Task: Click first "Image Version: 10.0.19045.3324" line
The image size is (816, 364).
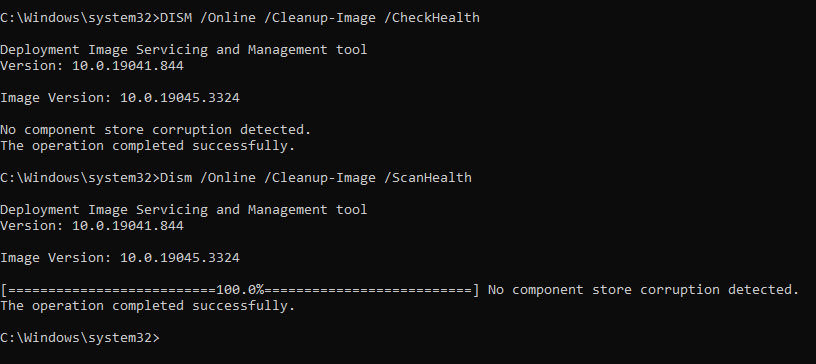Action: 120,97
